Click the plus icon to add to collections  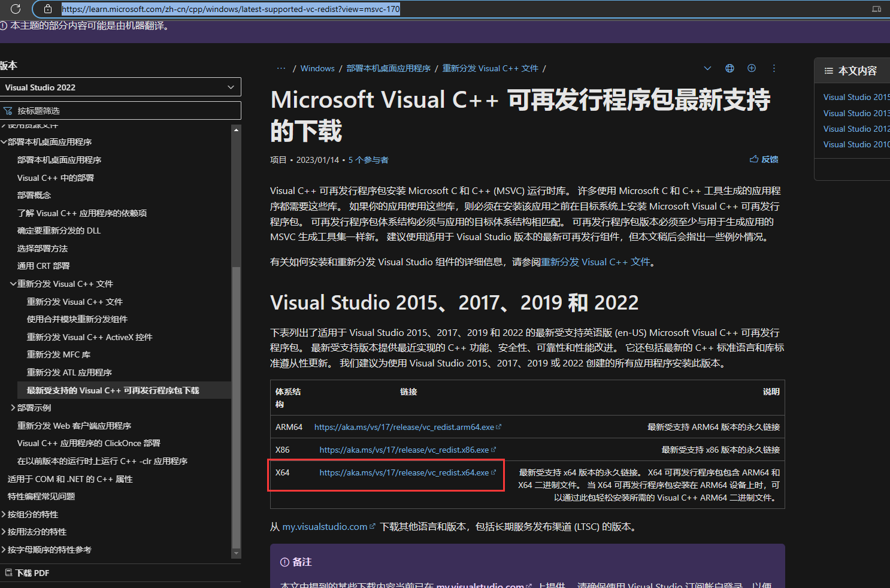(752, 68)
